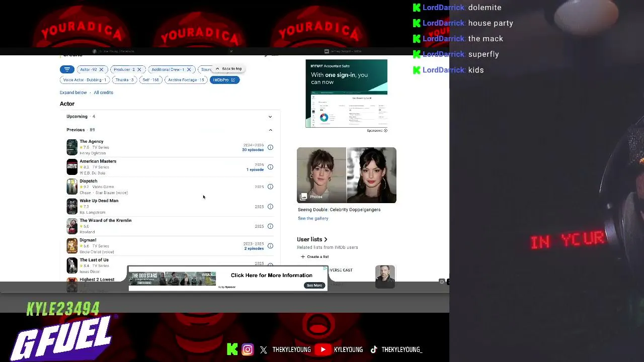Select the Self 156 filter chip

pyautogui.click(x=150, y=80)
